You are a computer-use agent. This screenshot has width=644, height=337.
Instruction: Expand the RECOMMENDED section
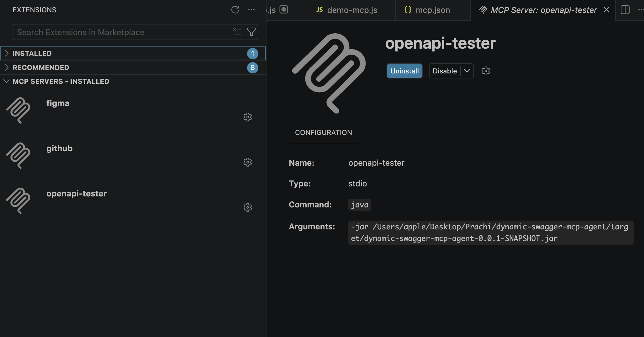(x=133, y=67)
